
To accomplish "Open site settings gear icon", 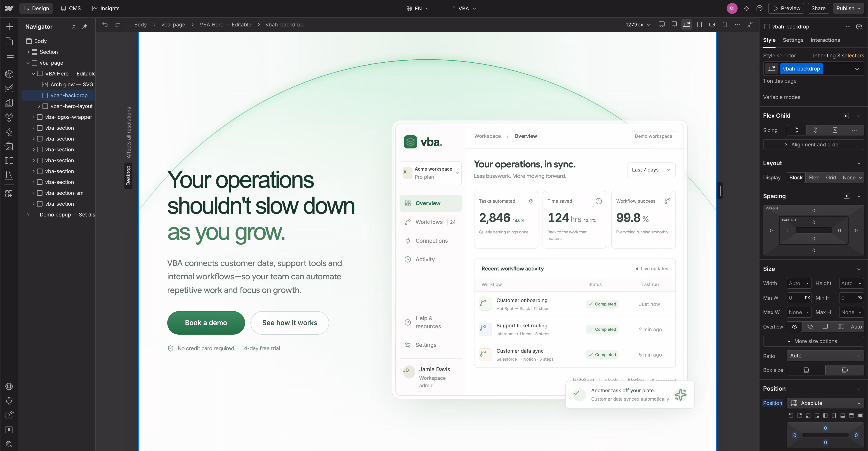I will pyautogui.click(x=9, y=401).
